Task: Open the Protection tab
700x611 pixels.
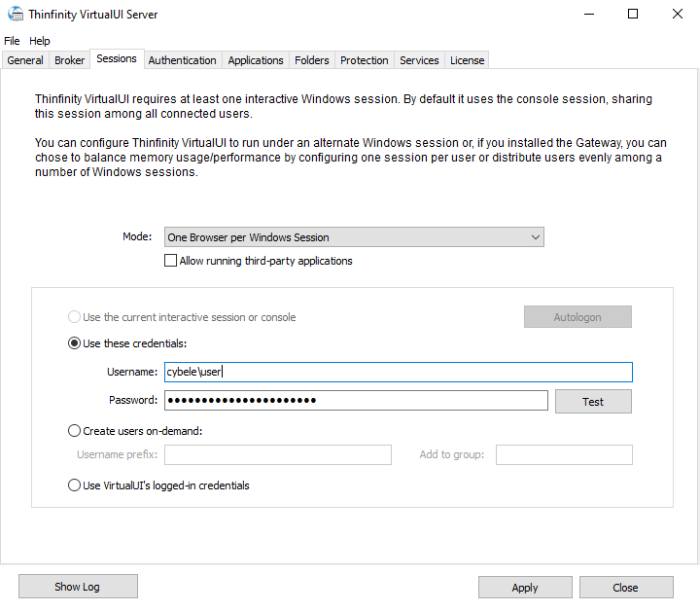Action: [365, 60]
